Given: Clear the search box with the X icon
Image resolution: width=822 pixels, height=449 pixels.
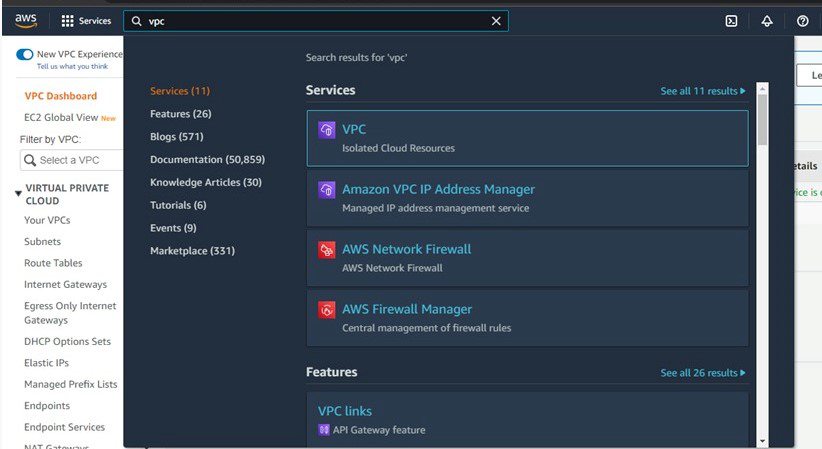Looking at the screenshot, I should [x=496, y=21].
